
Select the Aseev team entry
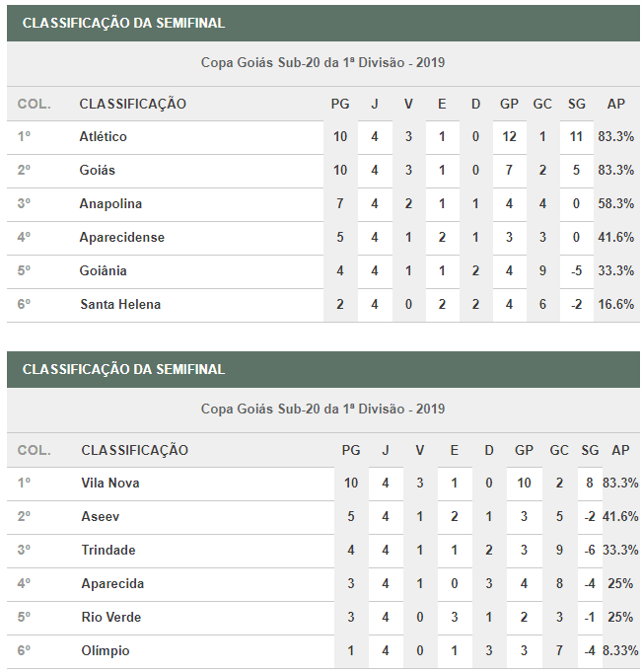click(x=99, y=517)
